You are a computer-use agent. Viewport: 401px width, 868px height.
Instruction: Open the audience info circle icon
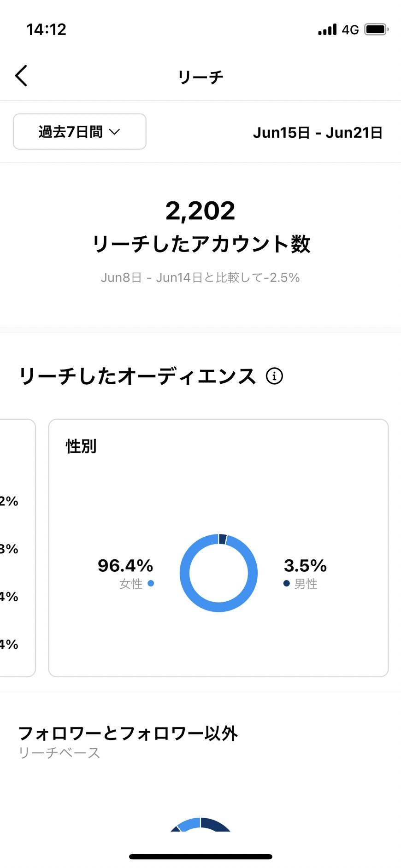(274, 376)
